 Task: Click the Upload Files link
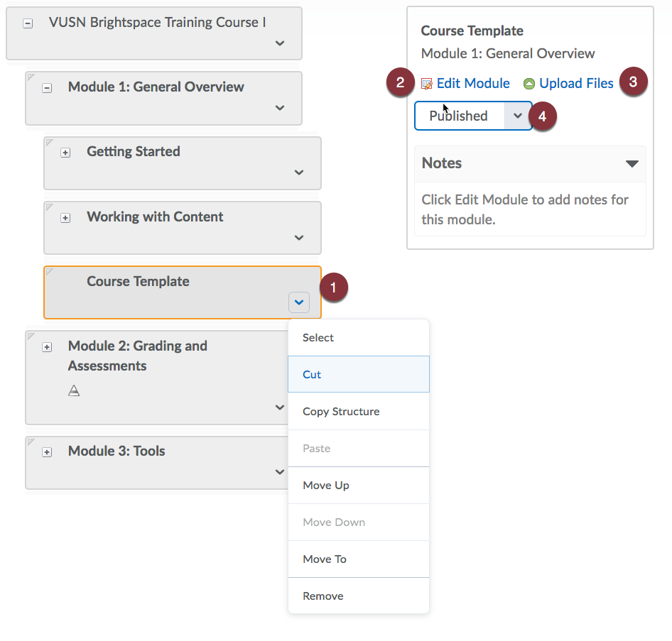(576, 83)
